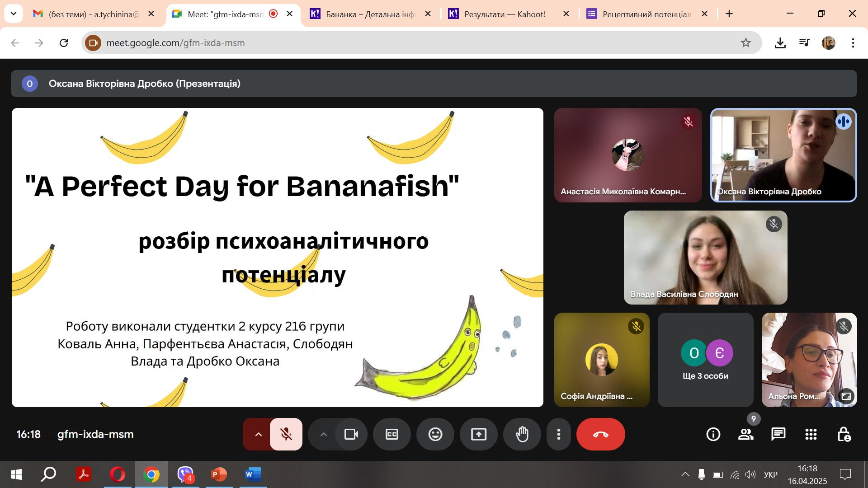Expand video settings chevron beside camera
The height and width of the screenshot is (488, 868).
tap(323, 434)
